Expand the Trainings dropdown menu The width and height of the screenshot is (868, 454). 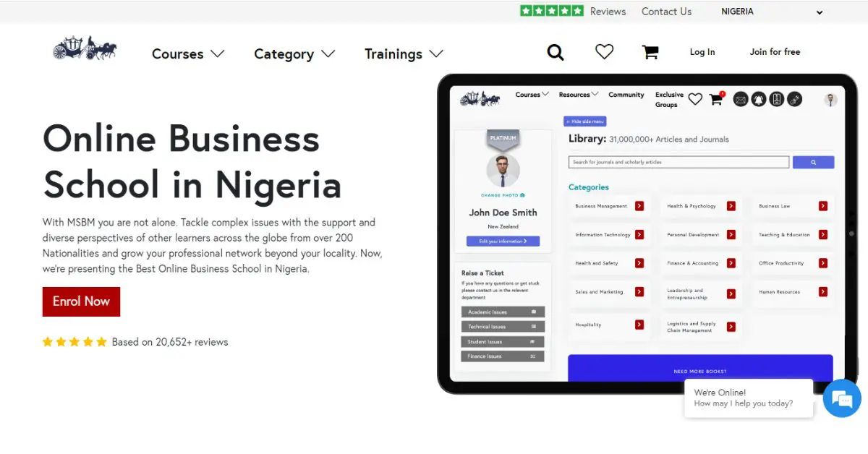(x=404, y=54)
